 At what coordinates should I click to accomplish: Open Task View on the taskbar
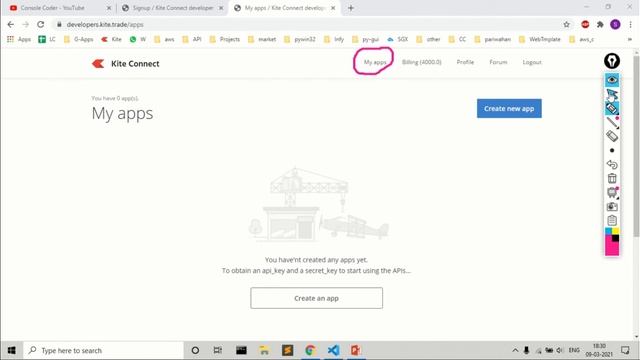click(218, 350)
